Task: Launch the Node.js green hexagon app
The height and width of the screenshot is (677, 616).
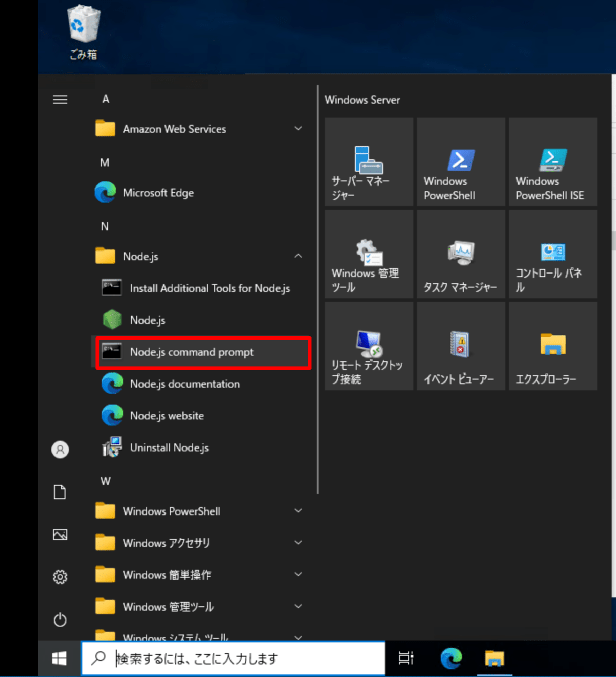Action: click(x=201, y=320)
